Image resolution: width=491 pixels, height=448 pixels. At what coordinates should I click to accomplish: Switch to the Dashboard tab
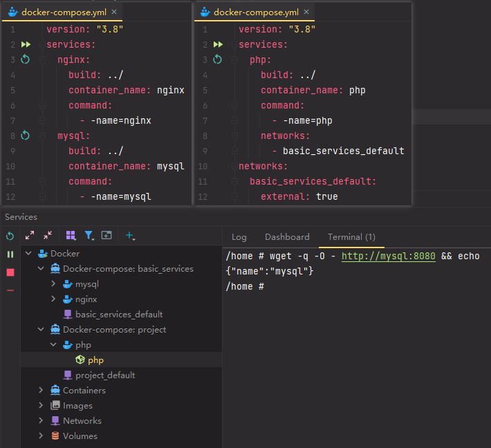pos(287,237)
